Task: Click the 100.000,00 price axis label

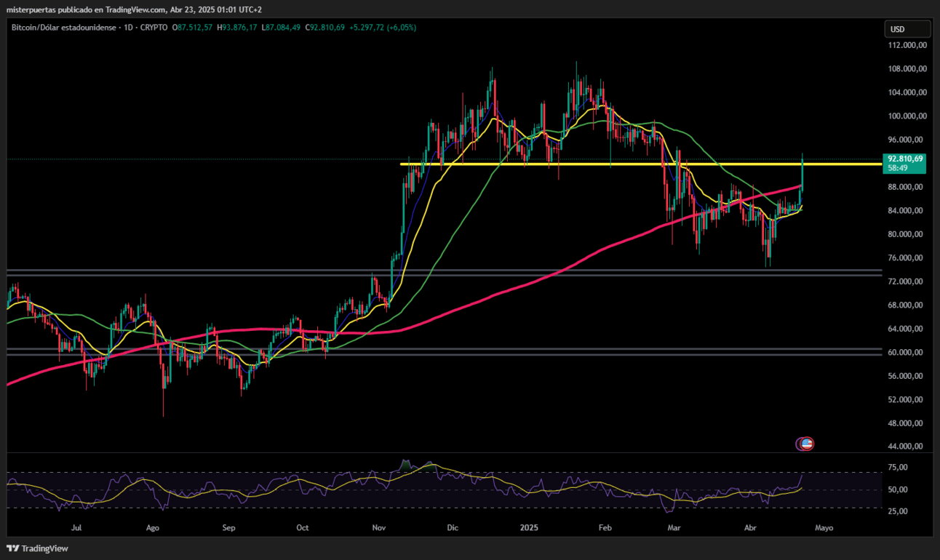Action: click(907, 116)
